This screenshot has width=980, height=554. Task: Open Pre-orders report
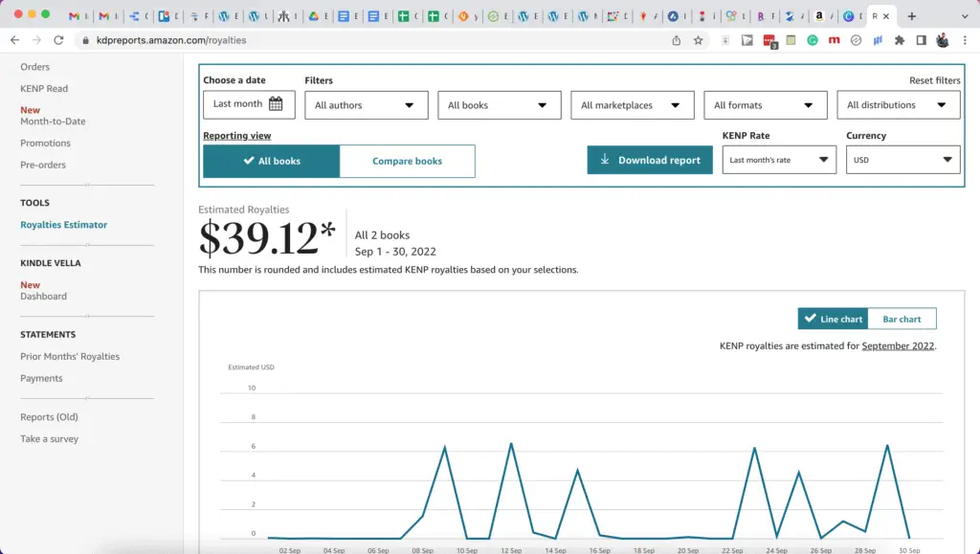click(42, 165)
